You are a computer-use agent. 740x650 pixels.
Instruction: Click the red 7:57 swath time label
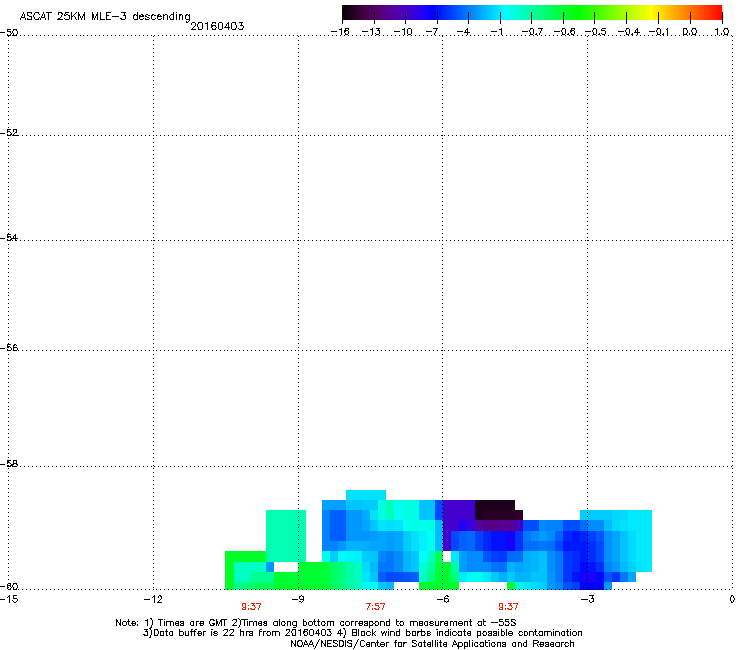(x=376, y=607)
